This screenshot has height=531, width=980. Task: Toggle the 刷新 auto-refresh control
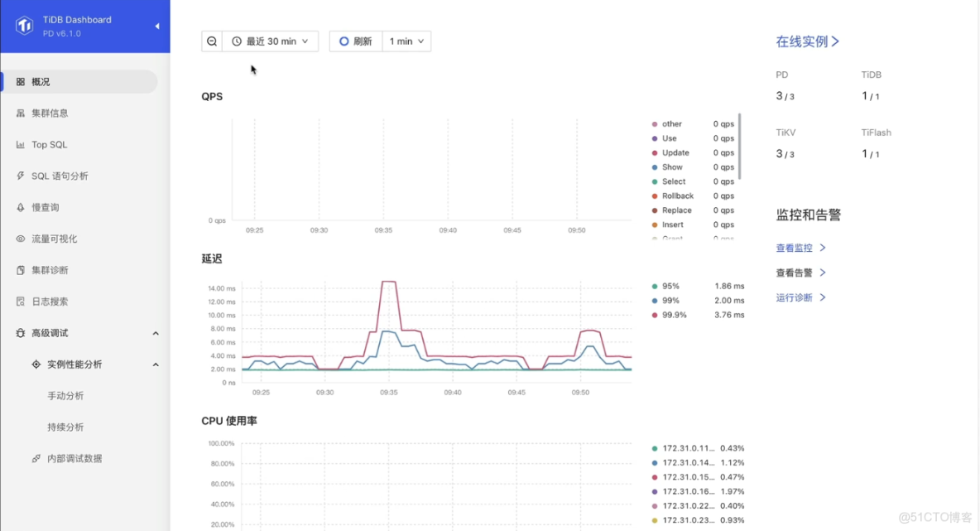tap(355, 41)
